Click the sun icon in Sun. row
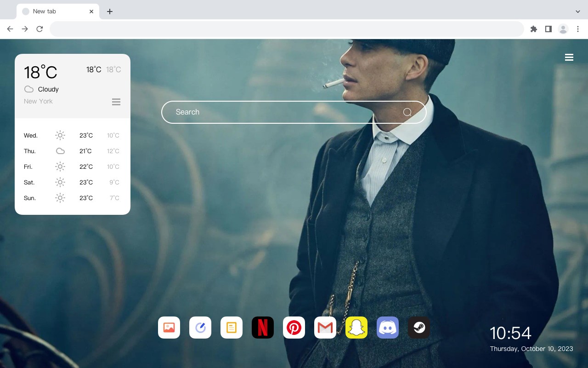 [x=60, y=198]
